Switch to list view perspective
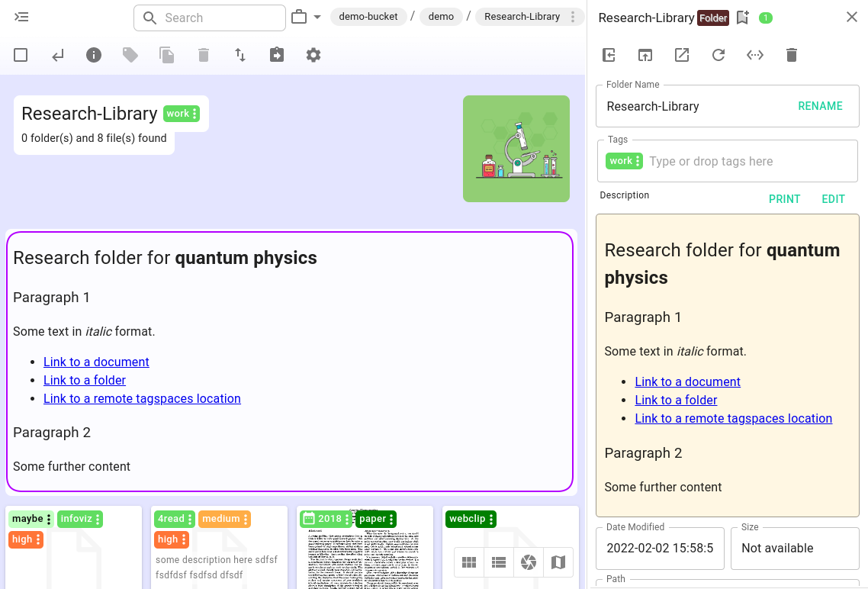 (499, 562)
